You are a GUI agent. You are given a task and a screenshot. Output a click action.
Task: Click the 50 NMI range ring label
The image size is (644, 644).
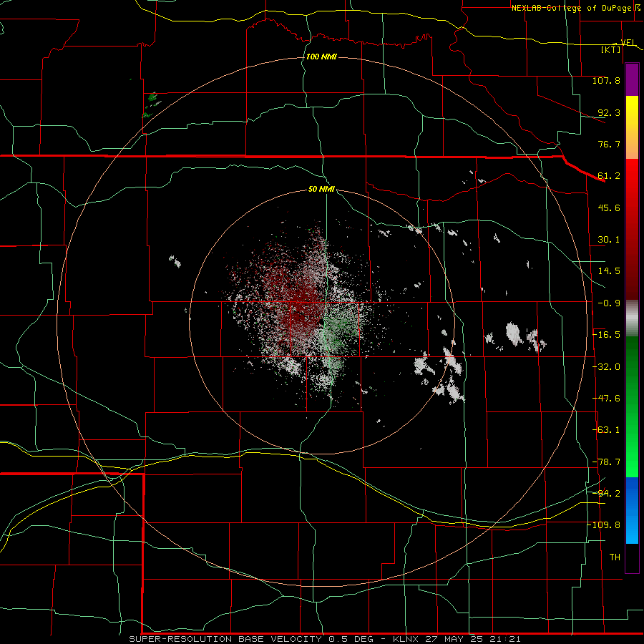point(321,189)
